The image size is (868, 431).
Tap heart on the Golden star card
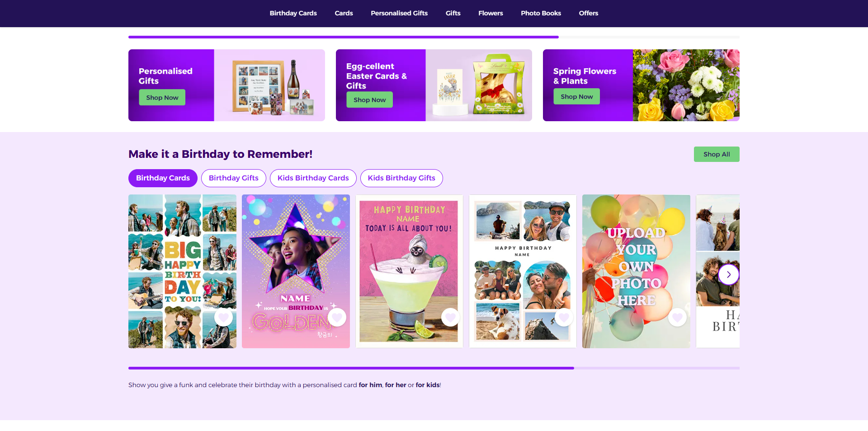337,317
